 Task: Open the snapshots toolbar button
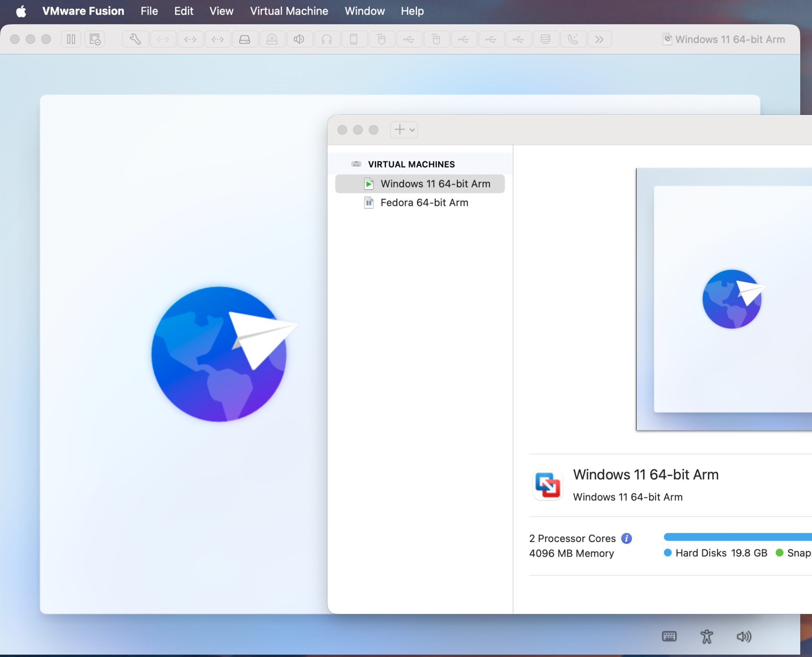(x=95, y=39)
